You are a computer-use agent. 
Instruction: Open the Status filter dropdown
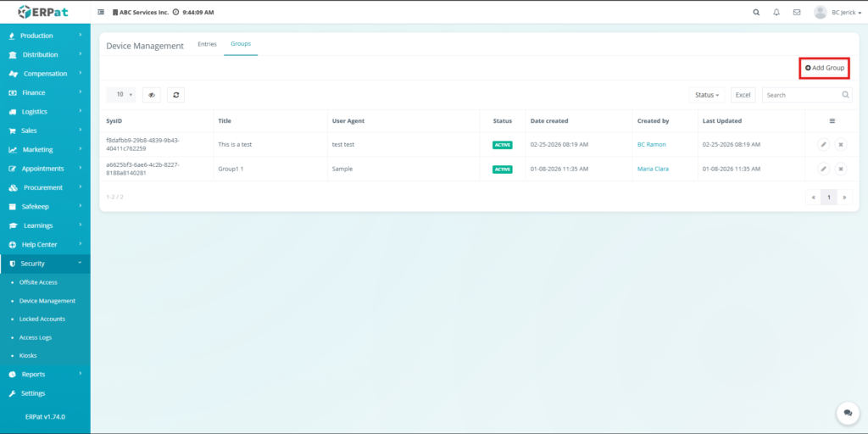[x=707, y=95]
